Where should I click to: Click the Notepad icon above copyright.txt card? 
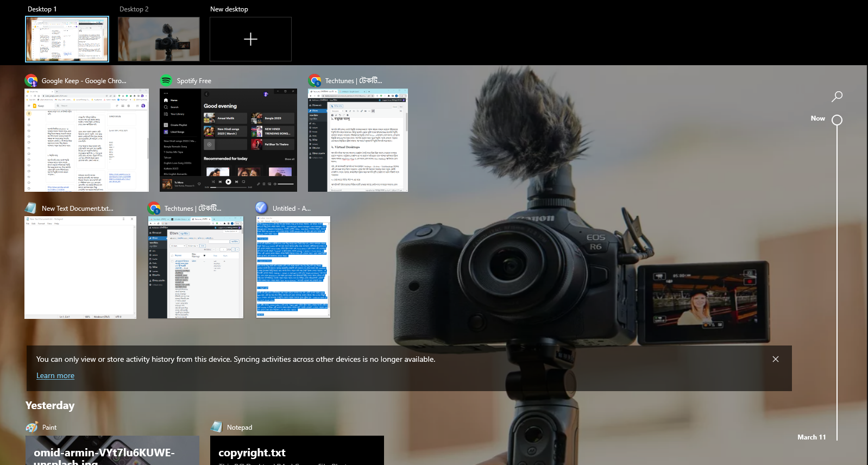pos(217,427)
